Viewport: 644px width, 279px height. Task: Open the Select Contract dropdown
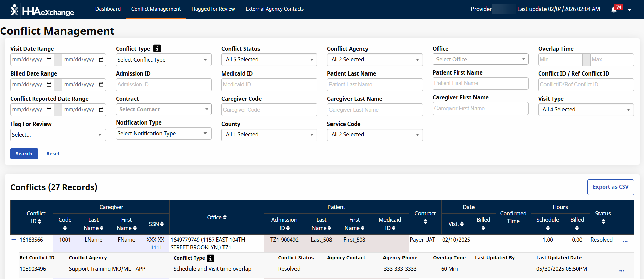coord(163,110)
